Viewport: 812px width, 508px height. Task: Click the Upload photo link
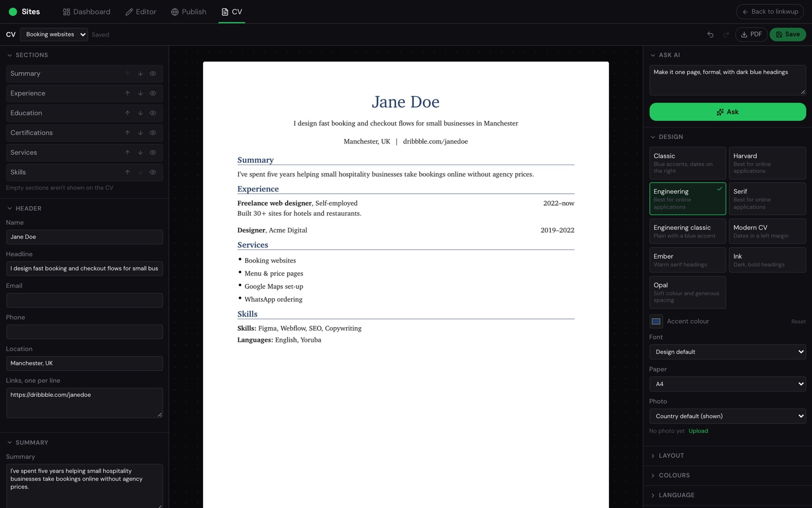click(x=698, y=431)
